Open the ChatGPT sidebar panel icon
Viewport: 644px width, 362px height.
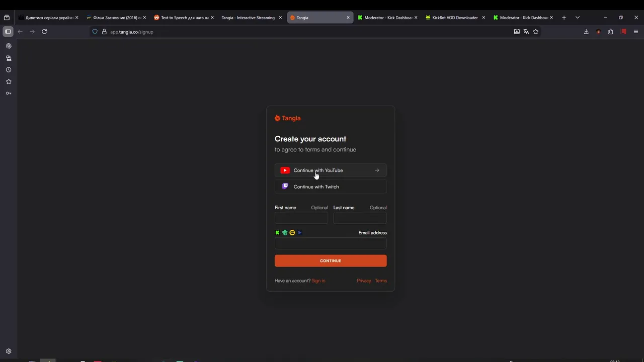coord(9,46)
